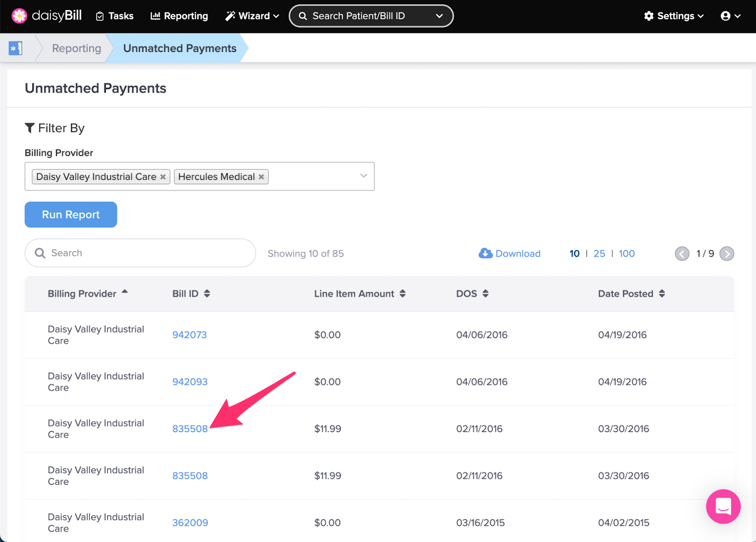Click the Reporting bar chart icon
This screenshot has width=756, height=542.
[155, 16]
